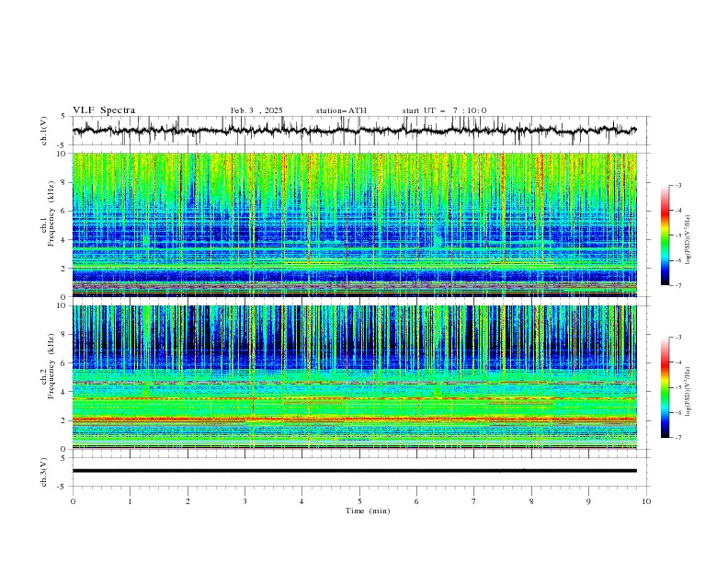Click the "-3" label on ch.2 colorbar
Image resolution: width=728 pixels, height=563 pixels.
point(677,338)
